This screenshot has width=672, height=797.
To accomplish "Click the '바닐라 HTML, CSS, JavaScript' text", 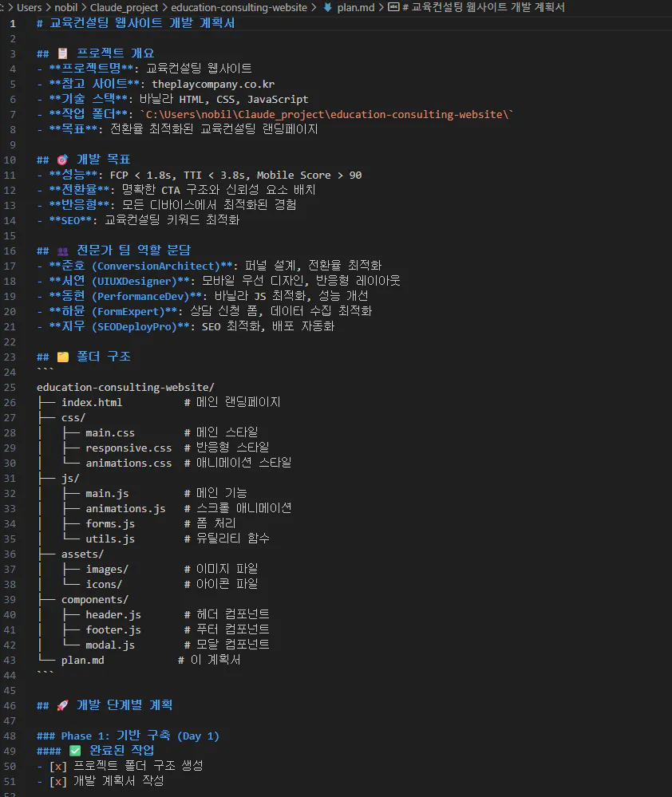I will [223, 99].
